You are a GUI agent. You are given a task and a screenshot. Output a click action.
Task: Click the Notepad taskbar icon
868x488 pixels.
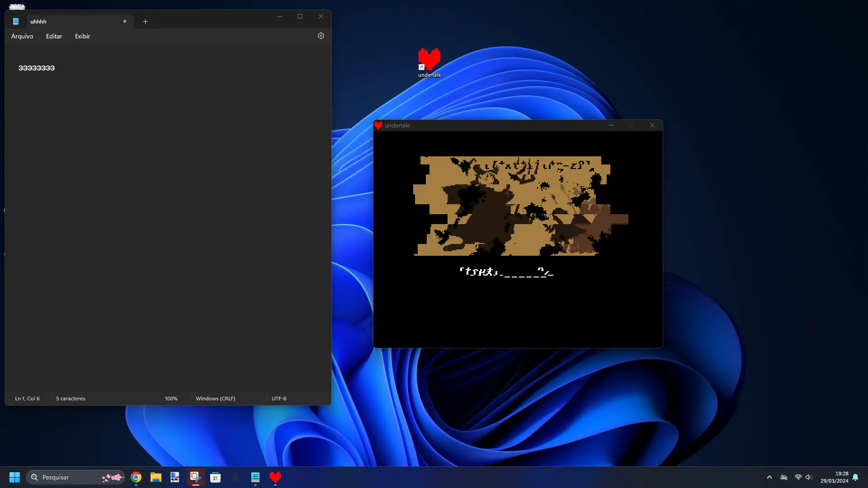pos(255,477)
